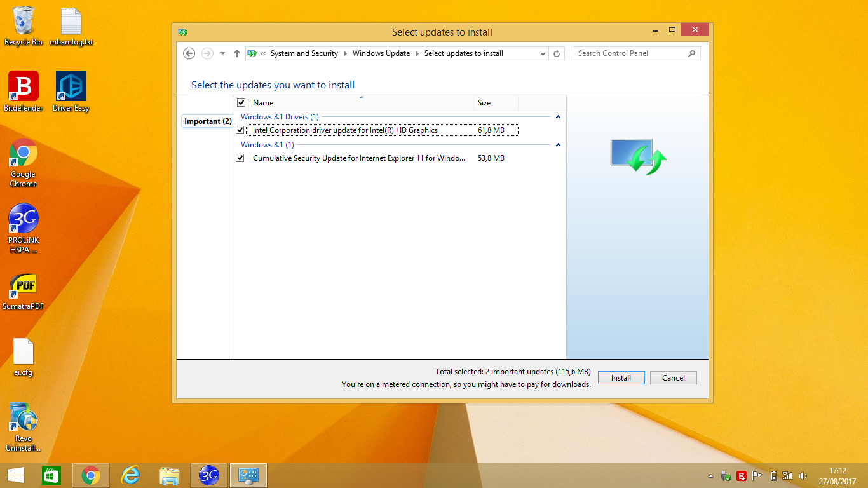
Task: Open File Explorer from the taskbar
Action: click(x=170, y=475)
